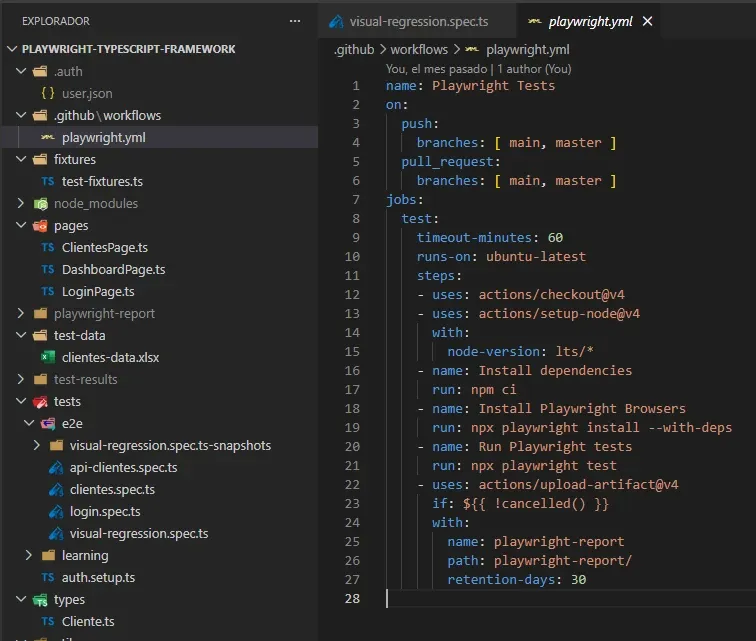Expand visual-regression.spec.ts-snapshots folder chevron
Screen dimensions: 756x641
click(37, 445)
